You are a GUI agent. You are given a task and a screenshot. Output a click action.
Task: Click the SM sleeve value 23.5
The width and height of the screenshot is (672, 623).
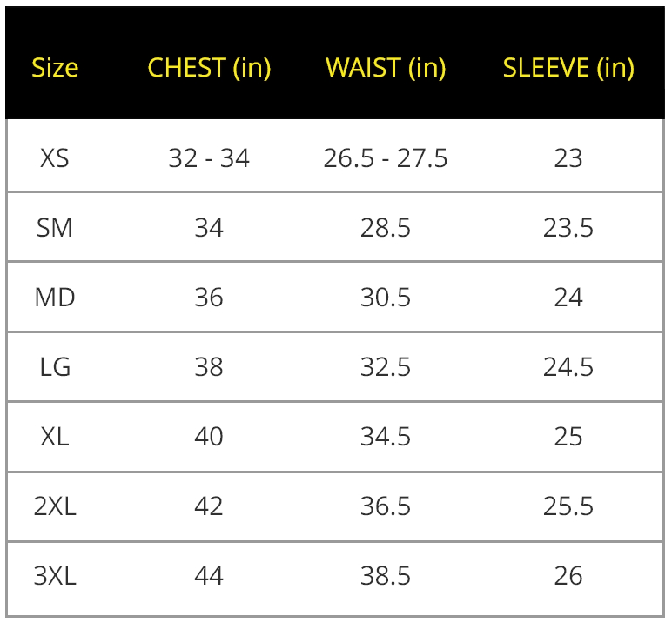point(568,228)
